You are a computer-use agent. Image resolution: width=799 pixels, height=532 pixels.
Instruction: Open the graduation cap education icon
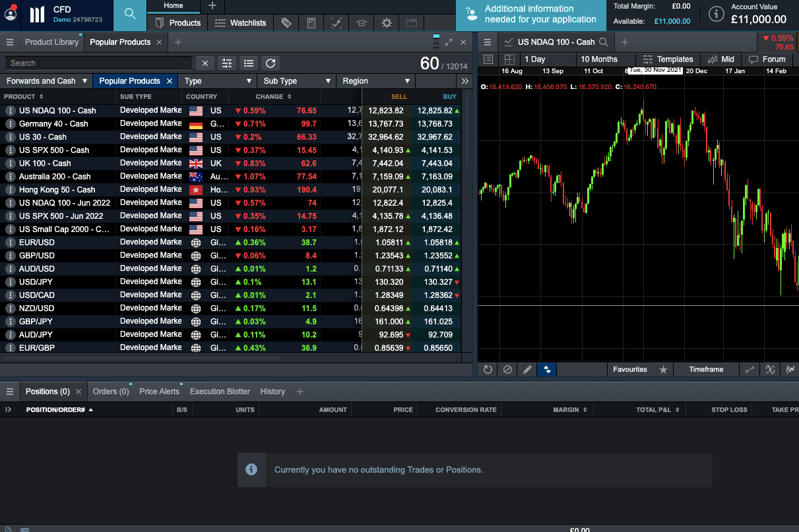coord(362,22)
